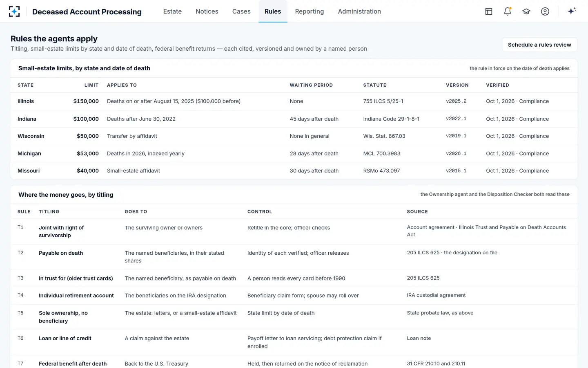The width and height of the screenshot is (588, 368).
Task: Click the app logo icon
Action: click(x=14, y=11)
